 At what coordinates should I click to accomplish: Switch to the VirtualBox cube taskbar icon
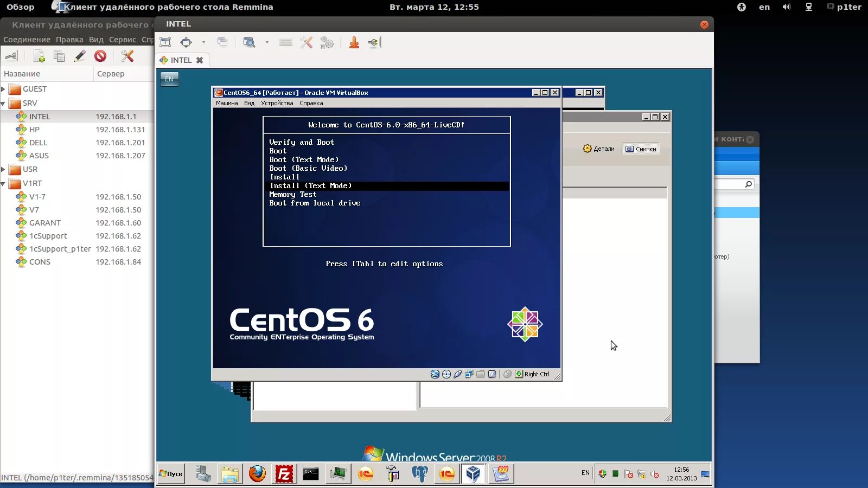click(x=473, y=474)
